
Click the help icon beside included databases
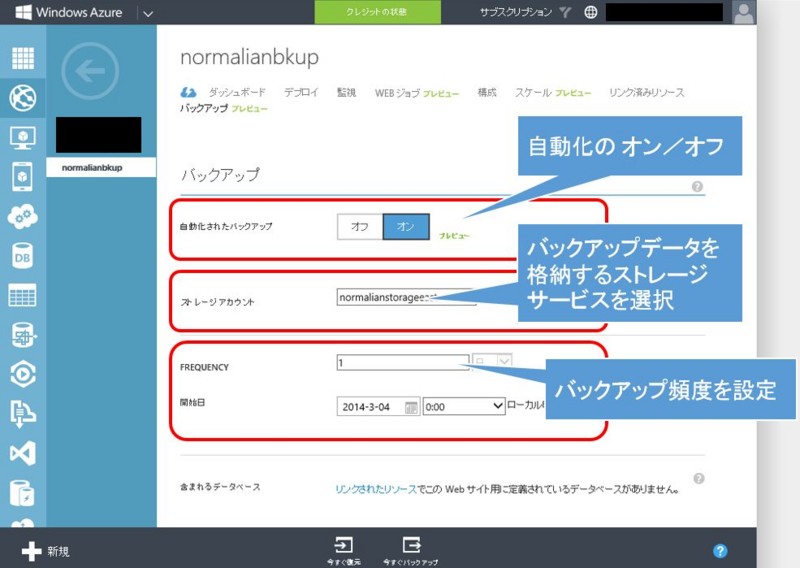tap(699, 478)
